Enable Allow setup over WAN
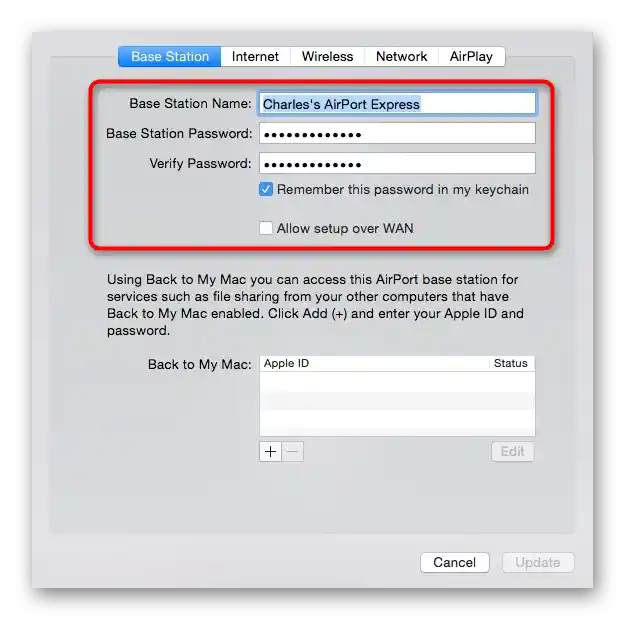 click(266, 228)
